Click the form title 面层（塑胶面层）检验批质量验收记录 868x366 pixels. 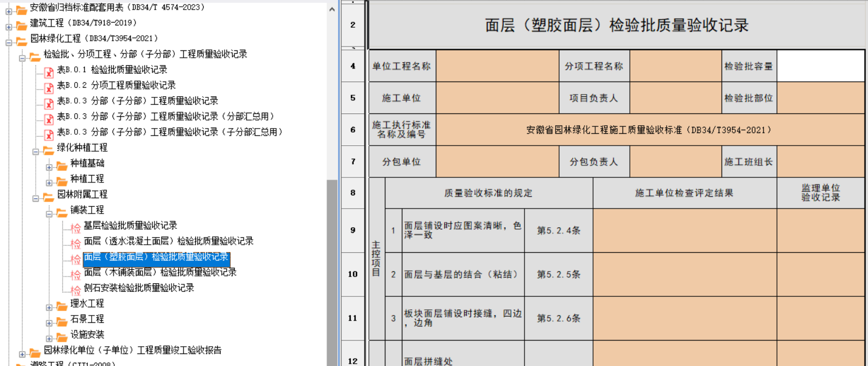617,25
